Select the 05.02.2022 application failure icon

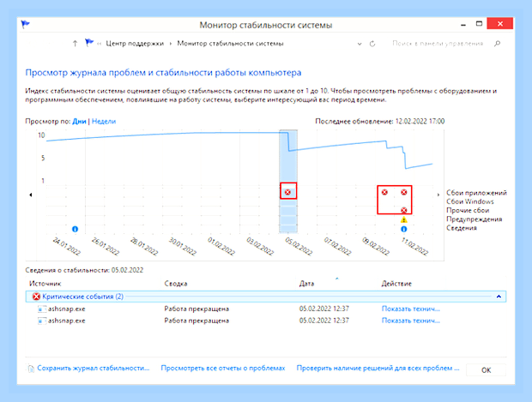click(287, 192)
